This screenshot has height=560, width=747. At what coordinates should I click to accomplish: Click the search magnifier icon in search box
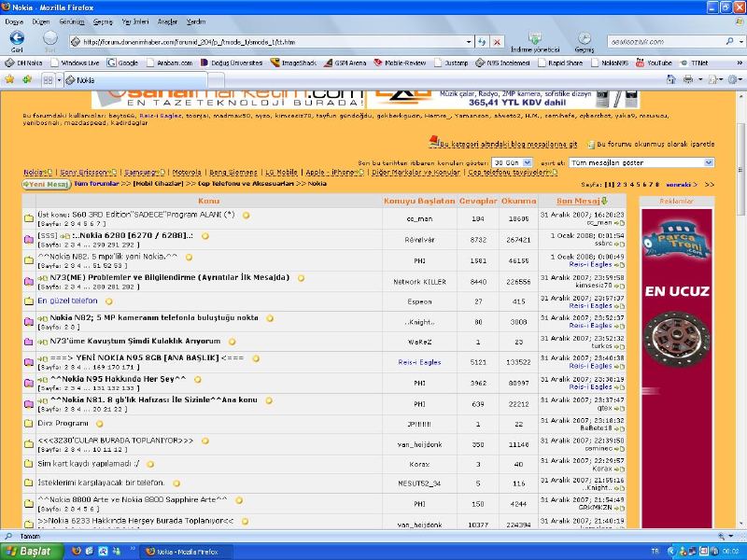[729, 41]
